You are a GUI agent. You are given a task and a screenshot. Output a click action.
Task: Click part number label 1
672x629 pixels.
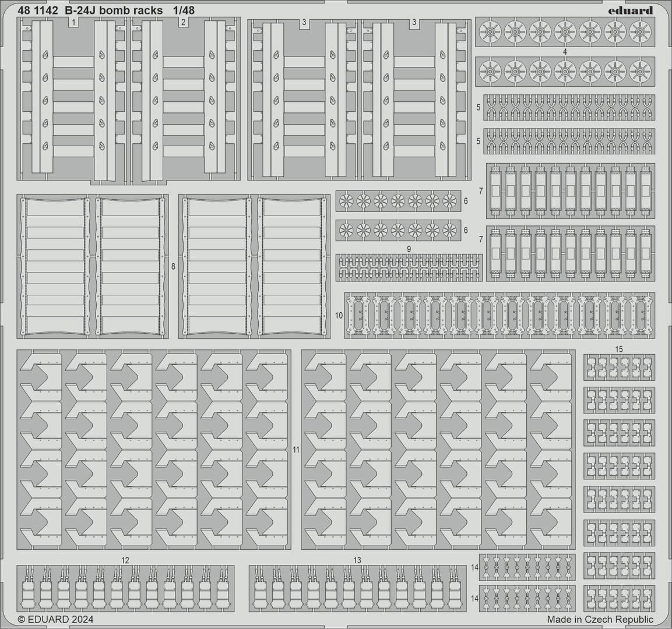coord(73,22)
